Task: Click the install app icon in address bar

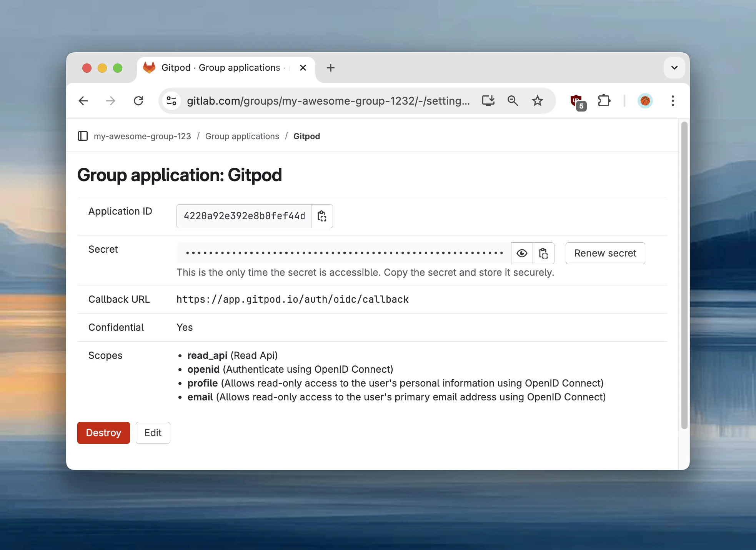Action: coord(488,101)
